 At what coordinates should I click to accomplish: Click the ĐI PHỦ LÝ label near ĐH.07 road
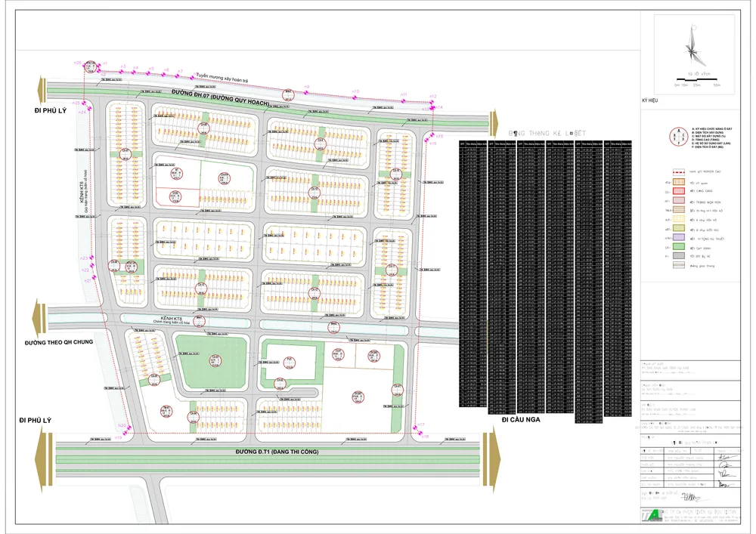(50, 111)
